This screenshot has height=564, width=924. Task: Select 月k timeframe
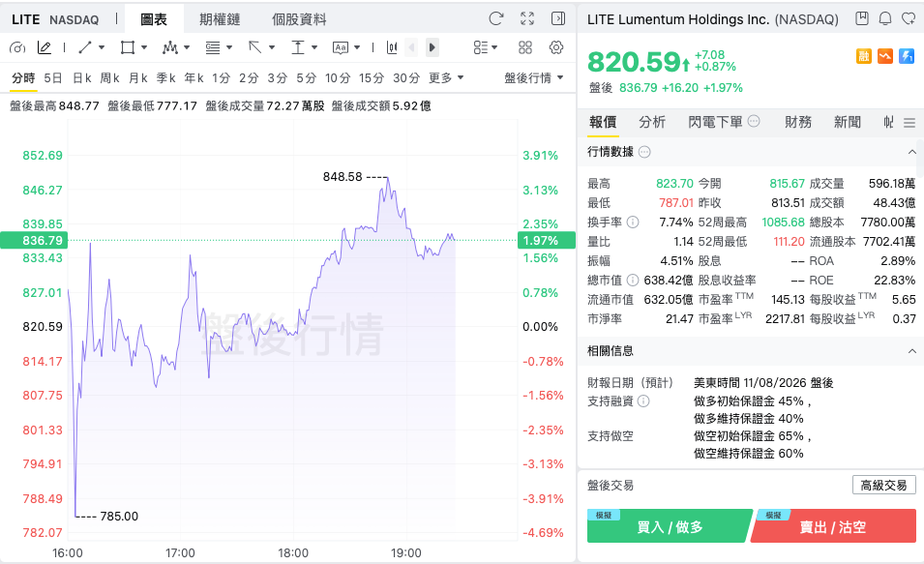pos(138,77)
